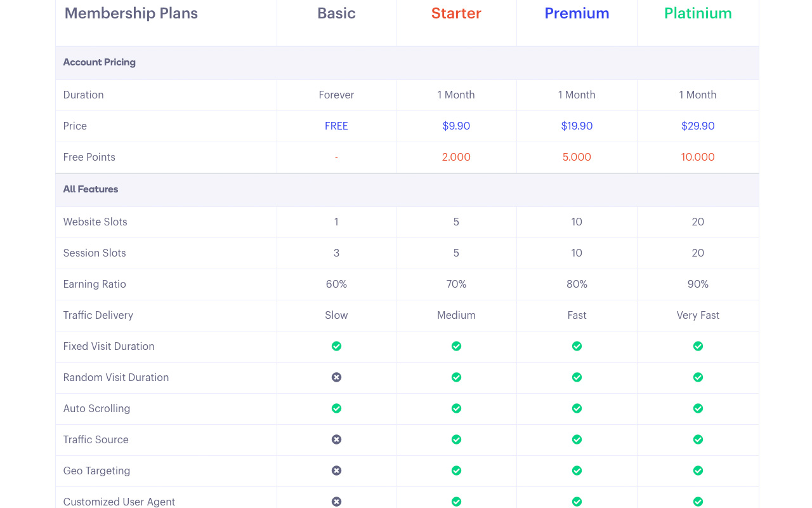This screenshot has height=508, width=812.
Task: Click the Geo Targeting cross under Basic
Action: click(336, 471)
